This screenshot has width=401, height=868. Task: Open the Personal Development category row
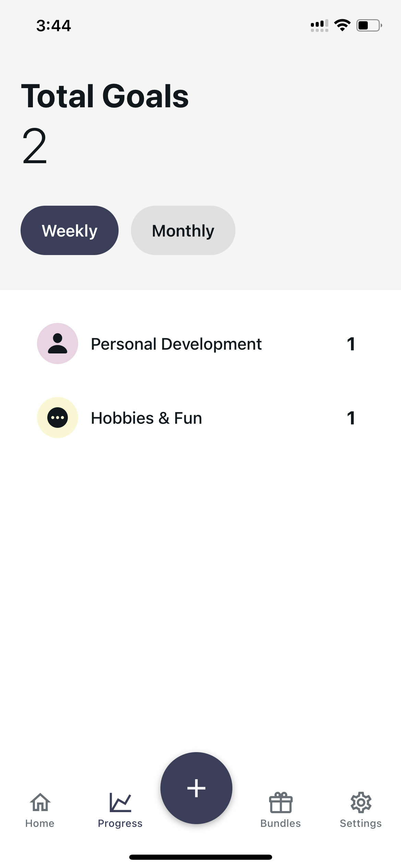(x=200, y=343)
